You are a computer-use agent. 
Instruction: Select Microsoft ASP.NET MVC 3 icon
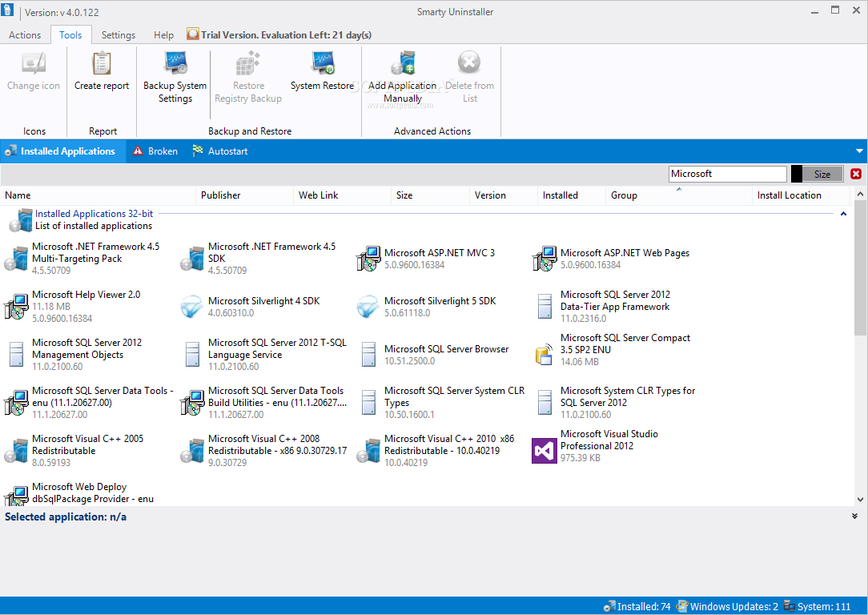(368, 259)
